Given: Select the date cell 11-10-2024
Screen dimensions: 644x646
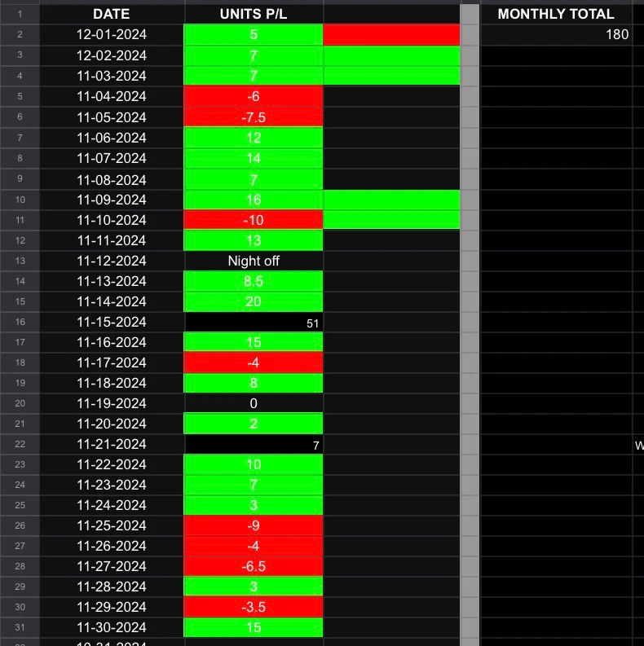Looking at the screenshot, I should (112, 220).
